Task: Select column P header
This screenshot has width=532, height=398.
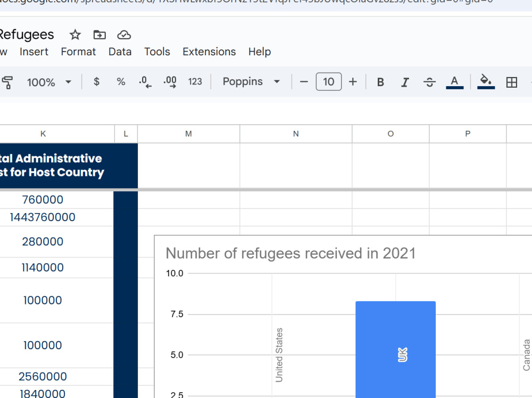Action: [468, 133]
